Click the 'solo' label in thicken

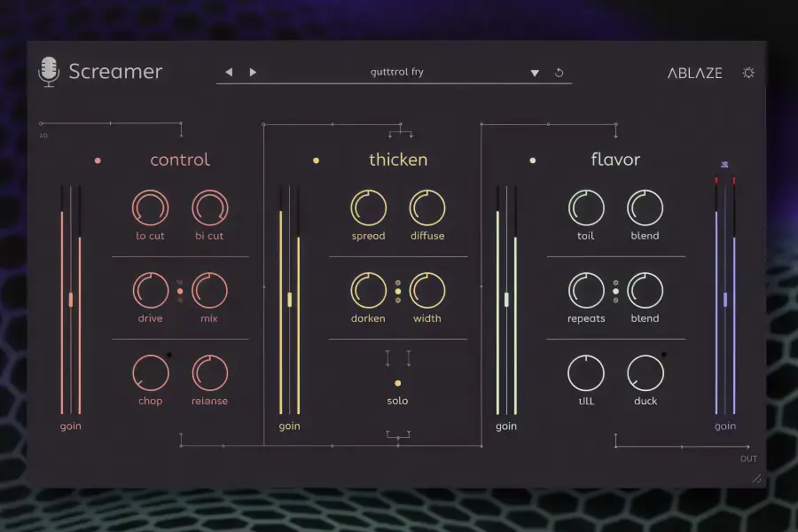pyautogui.click(x=397, y=401)
